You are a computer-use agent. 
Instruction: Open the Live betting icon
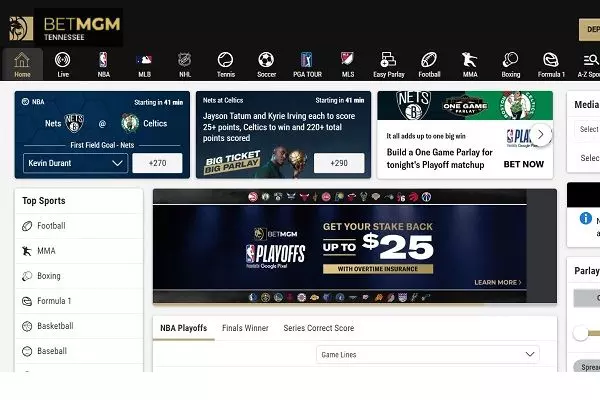63,65
